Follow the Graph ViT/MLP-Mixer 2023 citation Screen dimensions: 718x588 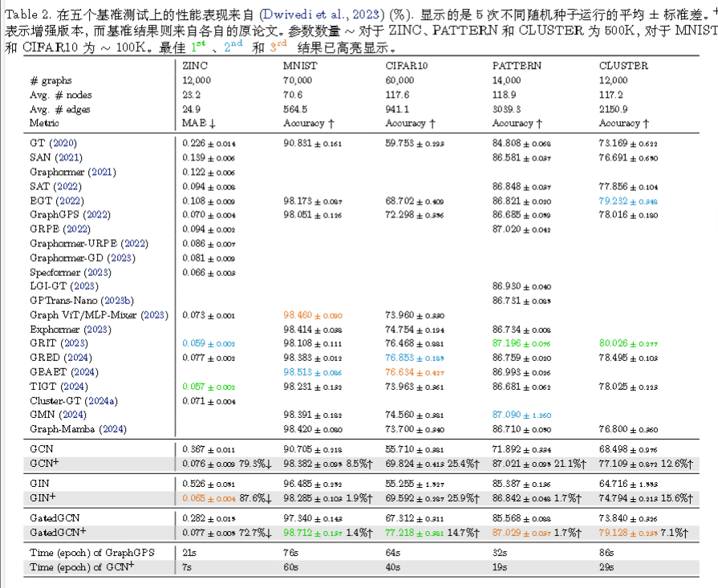point(154,315)
